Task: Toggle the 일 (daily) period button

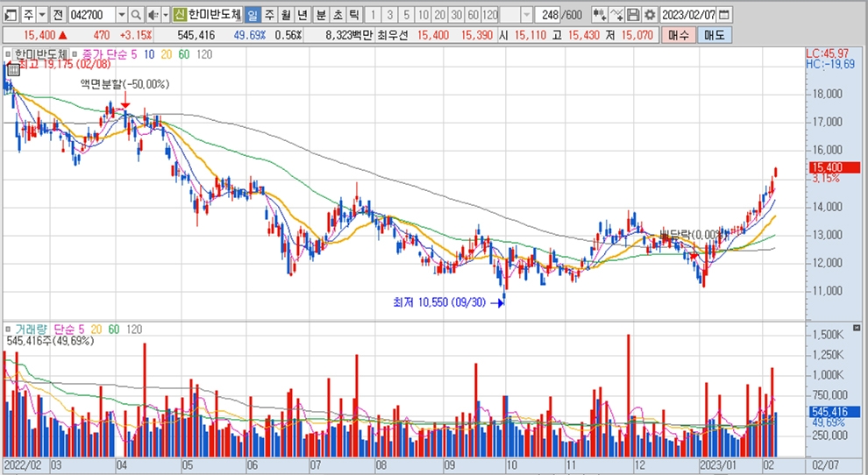Action: point(253,15)
